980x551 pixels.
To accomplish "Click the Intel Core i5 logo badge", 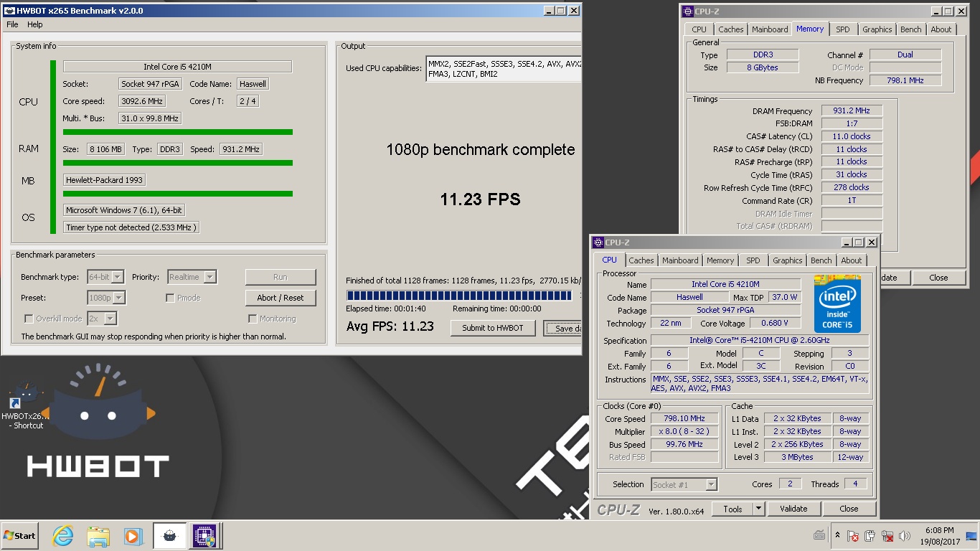I will [x=837, y=303].
